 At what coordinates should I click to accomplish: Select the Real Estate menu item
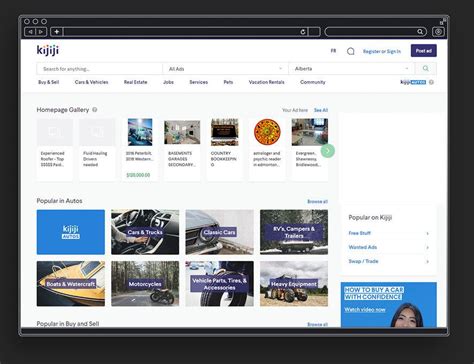tap(135, 82)
